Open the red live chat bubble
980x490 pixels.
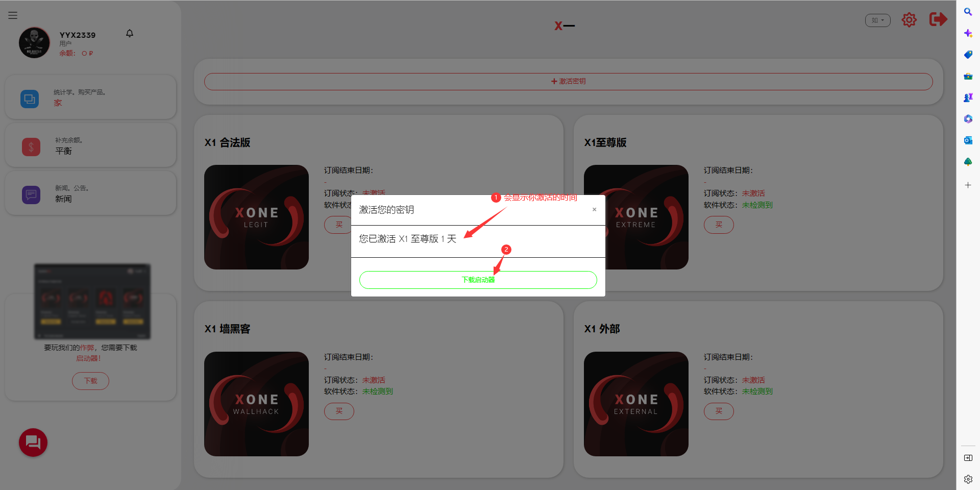click(x=33, y=443)
